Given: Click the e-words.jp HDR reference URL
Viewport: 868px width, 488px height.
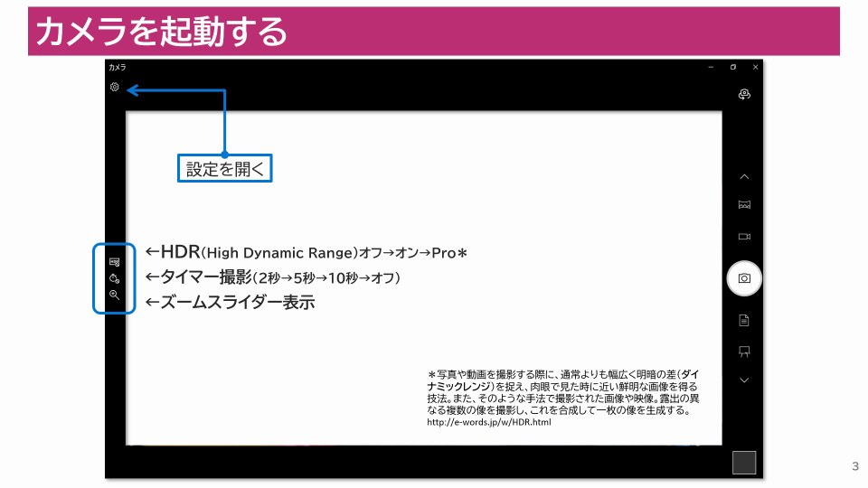Looking at the screenshot, I should [x=488, y=422].
